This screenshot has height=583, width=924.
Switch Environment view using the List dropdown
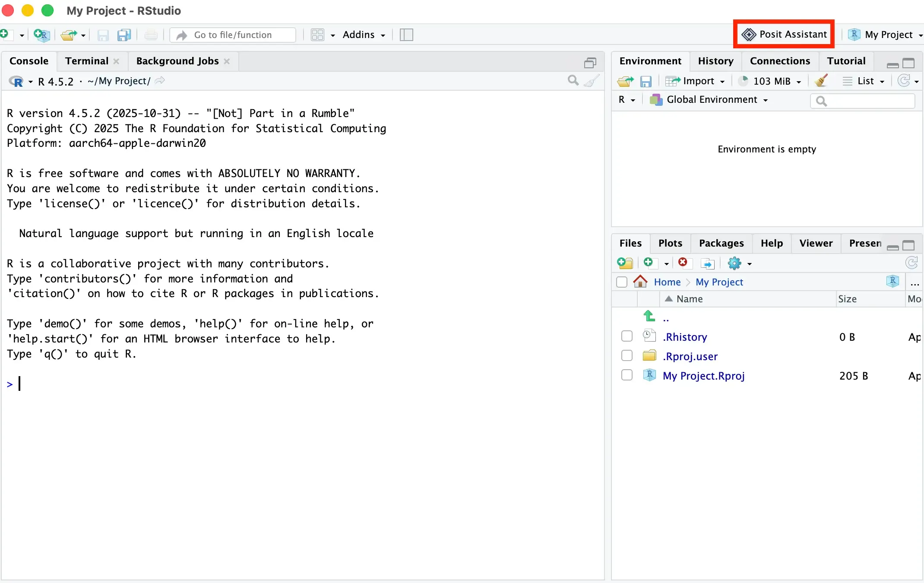pyautogui.click(x=864, y=81)
